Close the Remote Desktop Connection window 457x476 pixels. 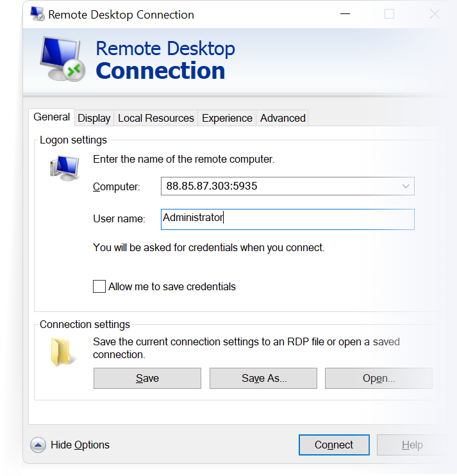pyautogui.click(x=435, y=14)
